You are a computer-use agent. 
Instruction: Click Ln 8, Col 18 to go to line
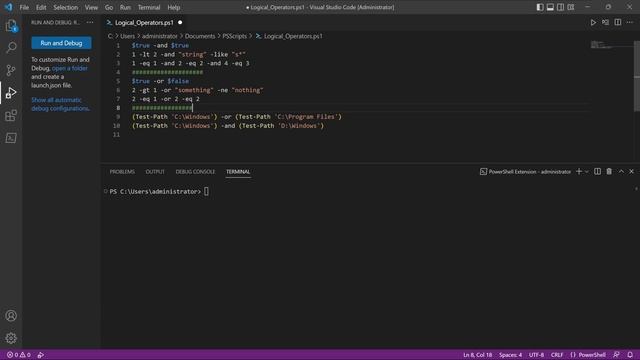tap(478, 355)
